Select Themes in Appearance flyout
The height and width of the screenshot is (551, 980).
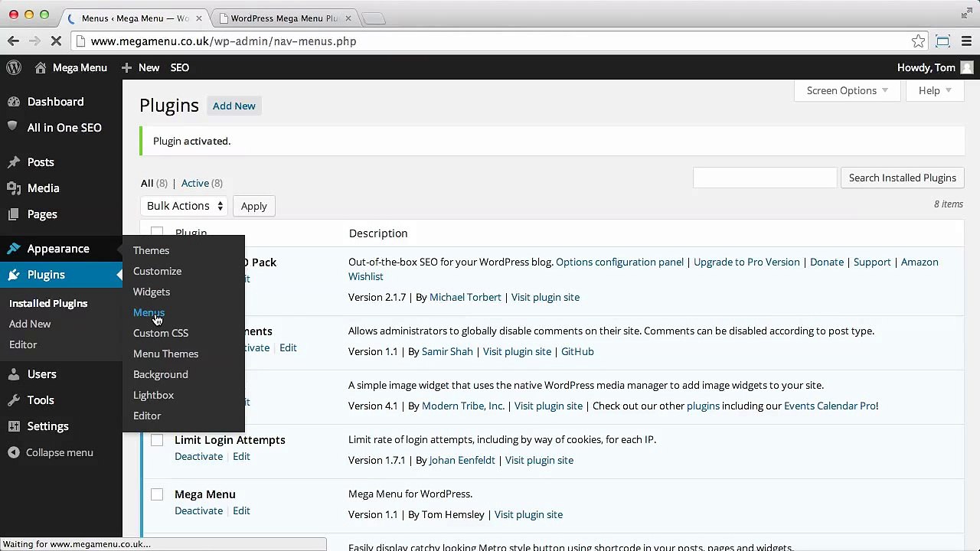[151, 250]
